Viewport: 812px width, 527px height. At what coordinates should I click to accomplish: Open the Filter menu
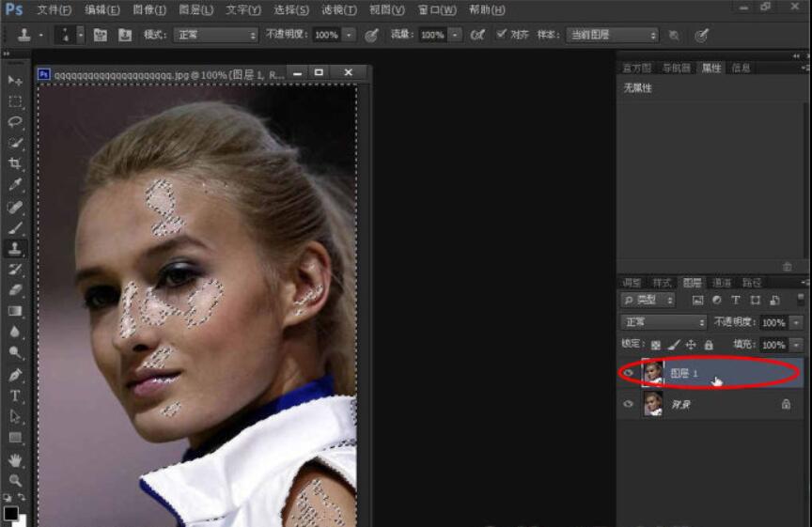point(339,9)
